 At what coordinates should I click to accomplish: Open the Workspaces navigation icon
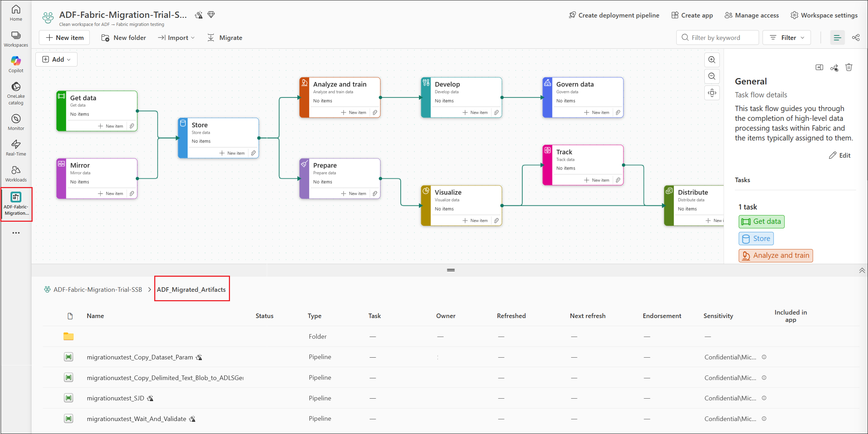(x=16, y=39)
